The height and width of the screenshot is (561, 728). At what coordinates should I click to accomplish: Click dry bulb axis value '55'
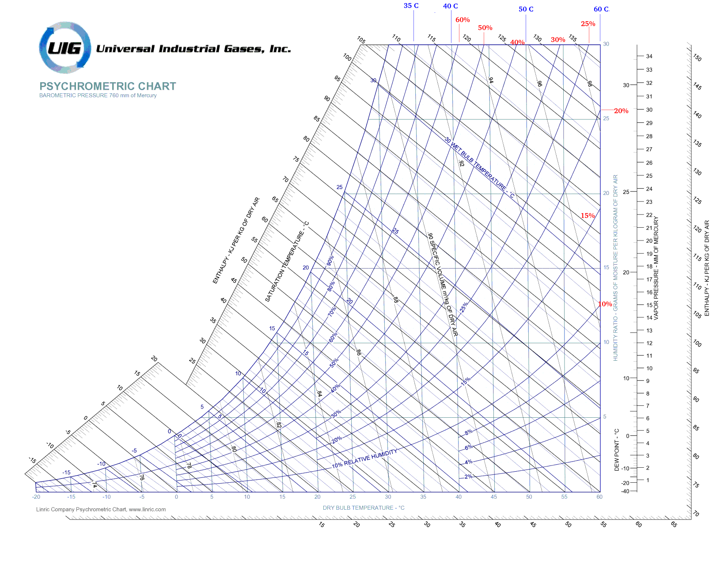coord(565,497)
